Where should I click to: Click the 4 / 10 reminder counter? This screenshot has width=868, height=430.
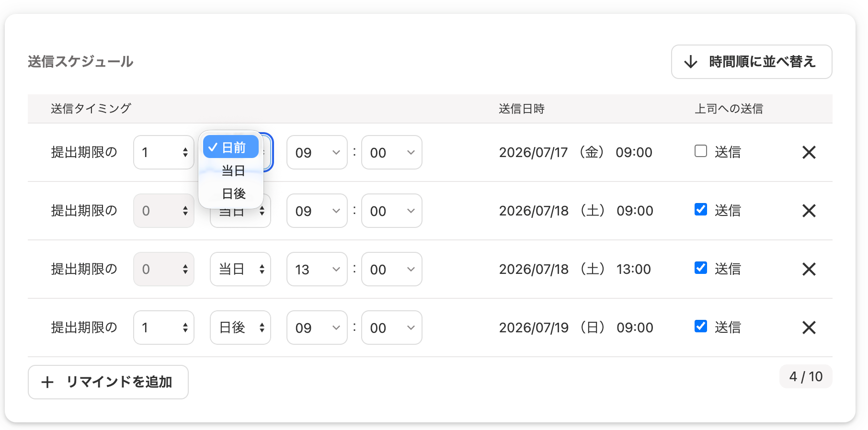[806, 376]
